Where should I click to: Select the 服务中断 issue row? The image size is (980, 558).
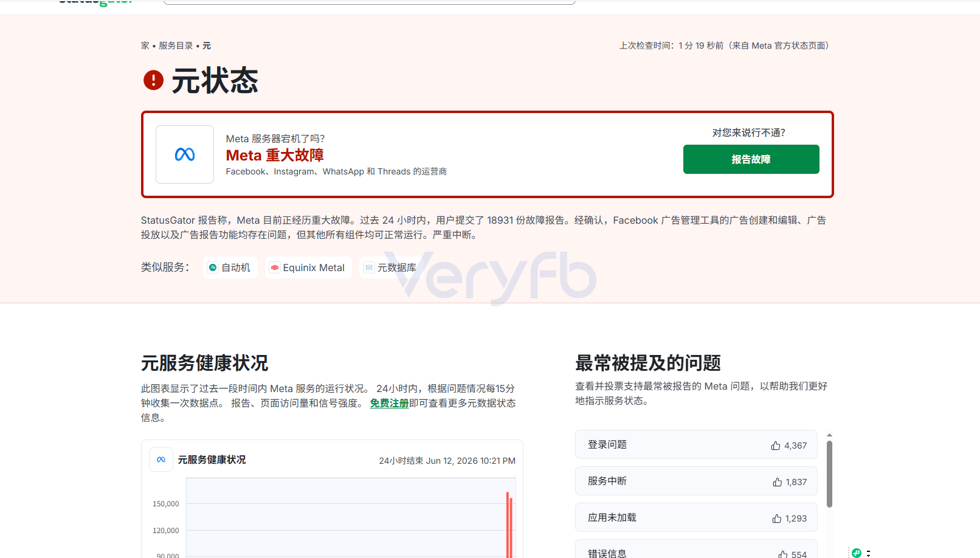pos(696,481)
